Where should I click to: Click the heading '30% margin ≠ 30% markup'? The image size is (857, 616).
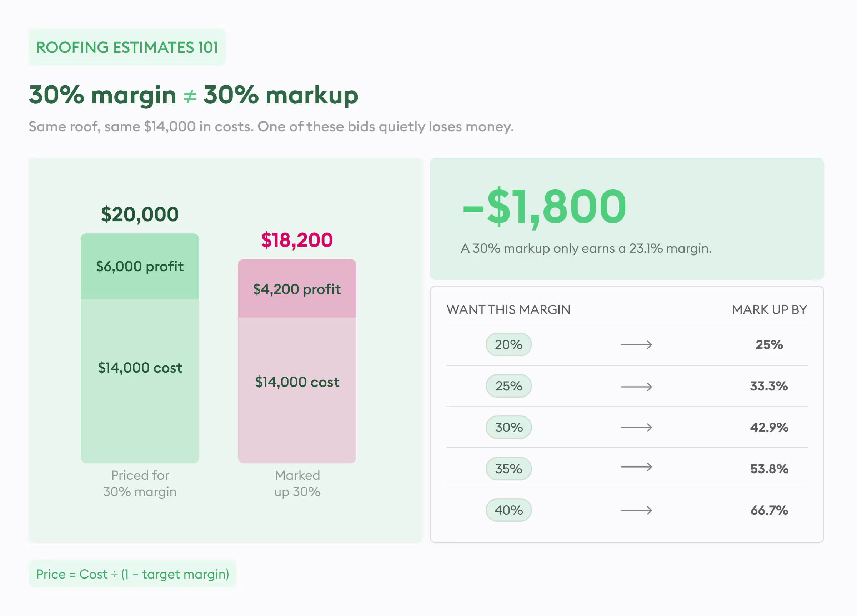[x=194, y=95]
